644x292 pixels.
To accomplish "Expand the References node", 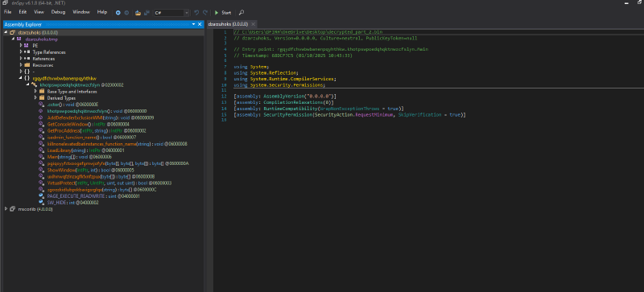I will (21, 59).
